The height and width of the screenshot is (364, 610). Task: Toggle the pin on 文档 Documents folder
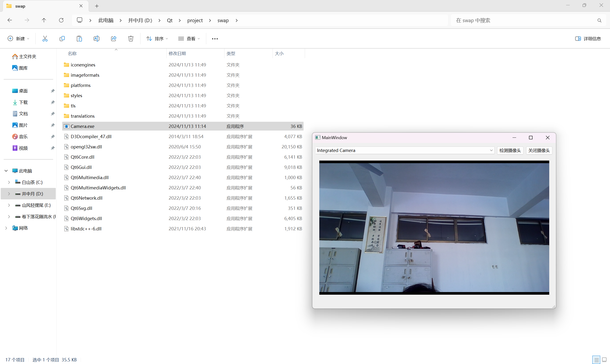(51, 114)
